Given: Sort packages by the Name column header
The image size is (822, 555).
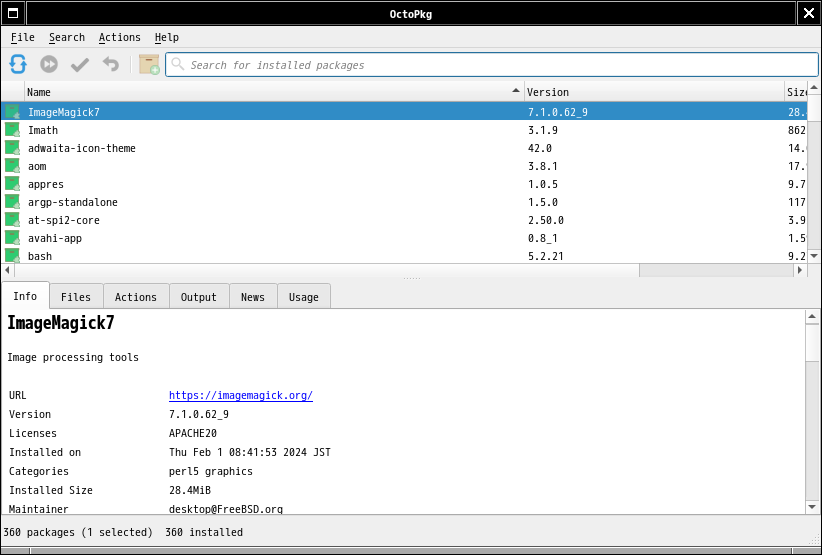Looking at the screenshot, I should coord(274,92).
